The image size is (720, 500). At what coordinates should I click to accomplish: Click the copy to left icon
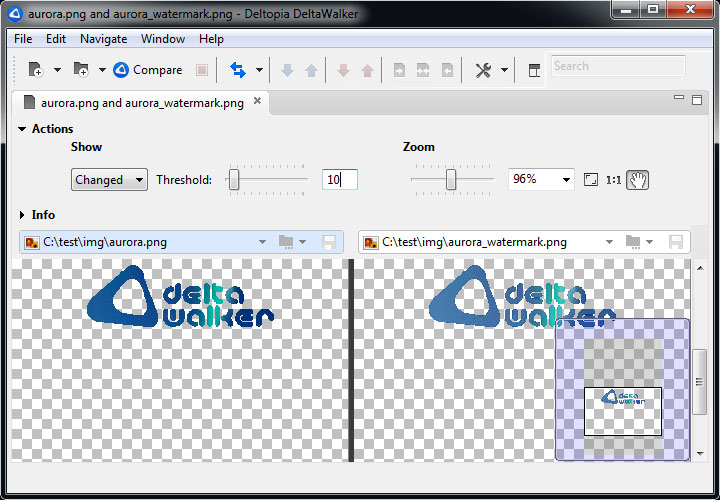447,70
